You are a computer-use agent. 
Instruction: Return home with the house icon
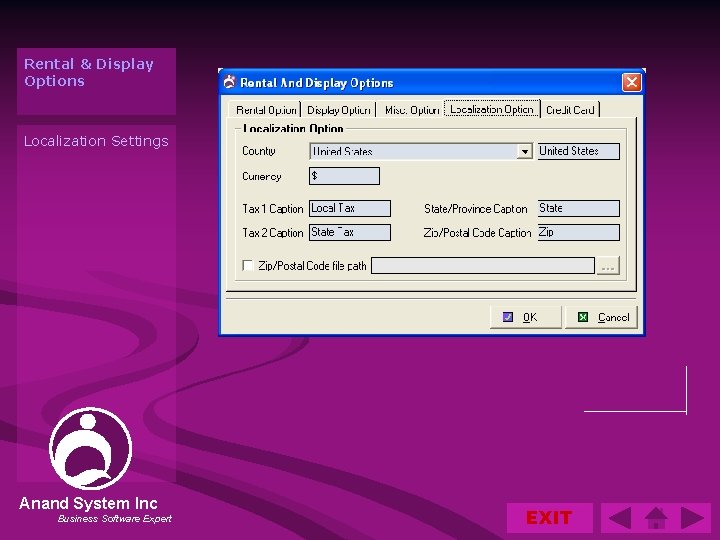656,518
